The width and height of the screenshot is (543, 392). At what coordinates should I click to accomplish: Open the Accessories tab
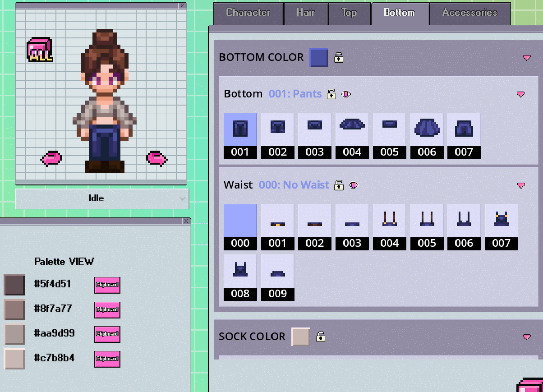[470, 13]
